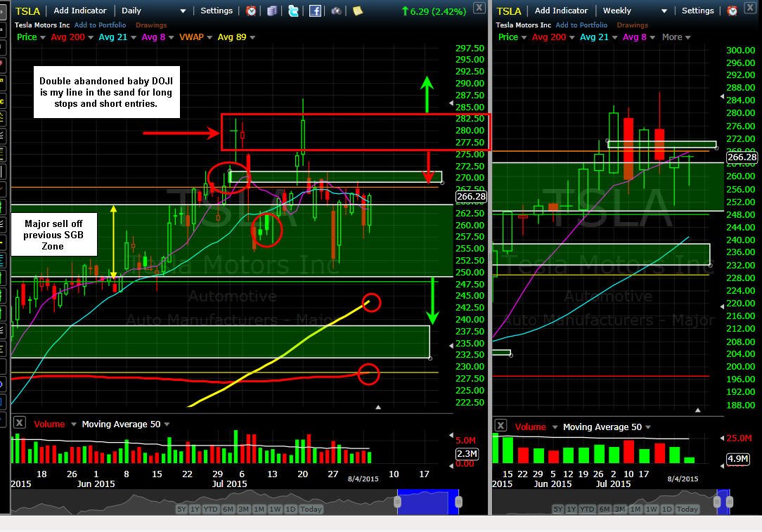Expand the Avg 89 indicator options
The width and height of the screenshot is (762, 532).
[x=236, y=37]
